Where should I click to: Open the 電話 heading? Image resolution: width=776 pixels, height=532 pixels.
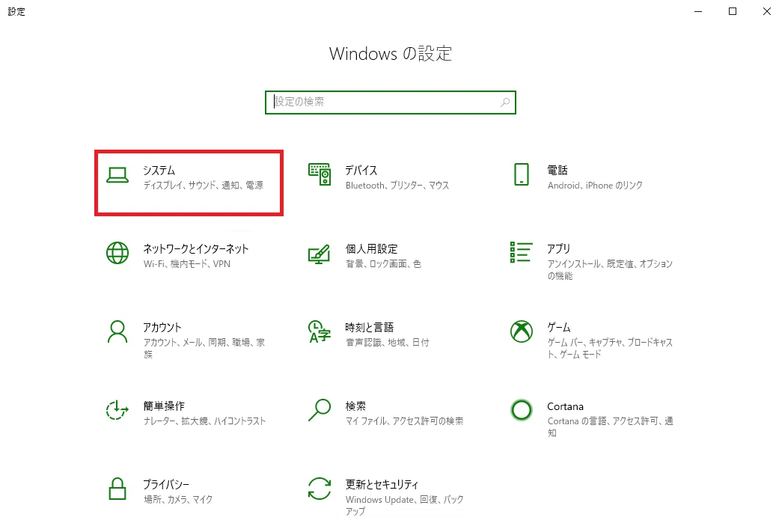557,171
